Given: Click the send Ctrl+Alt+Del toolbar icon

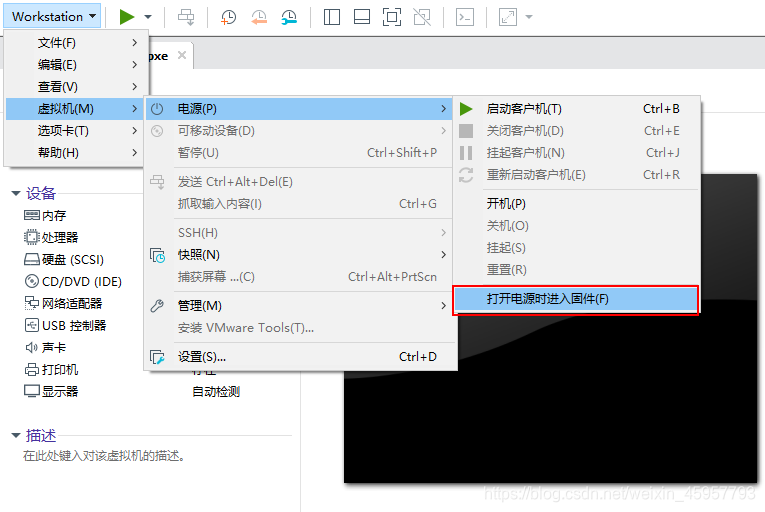Looking at the screenshot, I should click(186, 17).
